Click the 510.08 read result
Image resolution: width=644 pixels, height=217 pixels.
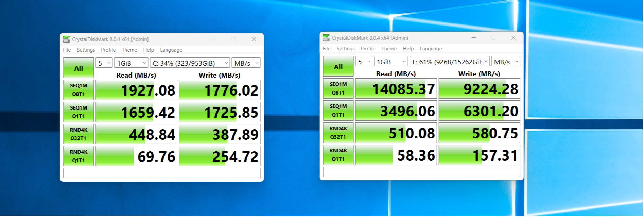(x=396, y=133)
